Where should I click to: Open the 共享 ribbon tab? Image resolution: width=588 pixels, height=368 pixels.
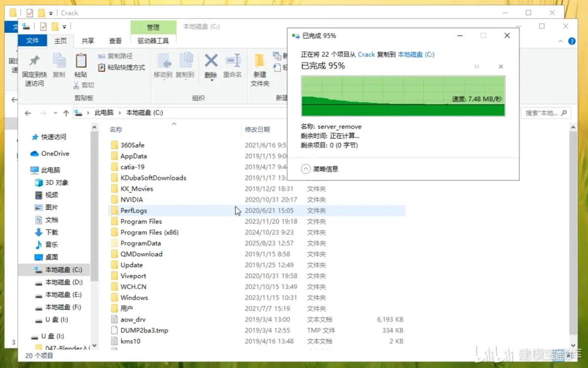pyautogui.click(x=88, y=41)
